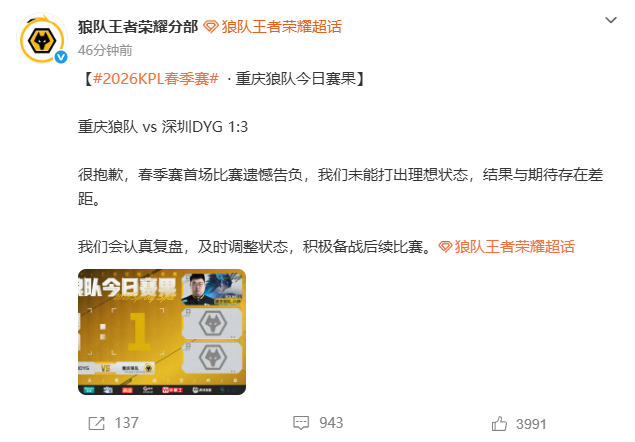Click the 46分钟前 timestamp
Screen dimensions: 635x442
[x=105, y=50]
